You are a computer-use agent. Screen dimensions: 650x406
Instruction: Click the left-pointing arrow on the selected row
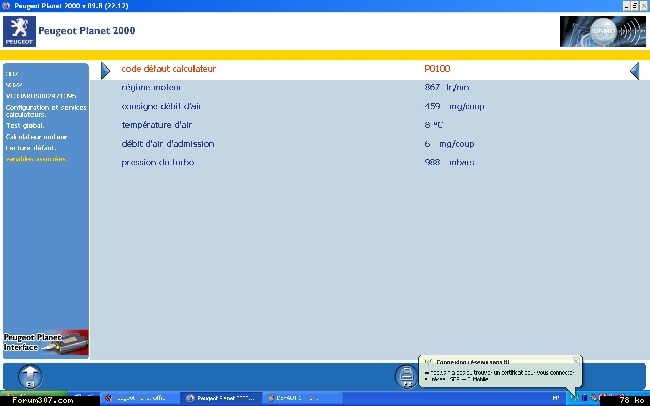coord(635,71)
